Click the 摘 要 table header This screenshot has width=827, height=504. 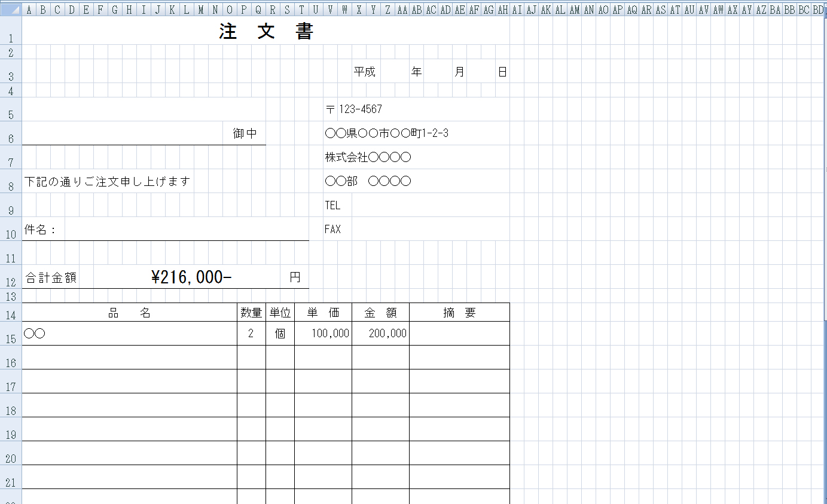point(459,312)
